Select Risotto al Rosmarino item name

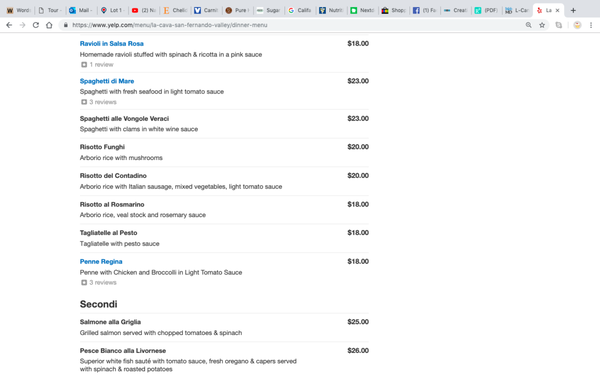coord(112,204)
